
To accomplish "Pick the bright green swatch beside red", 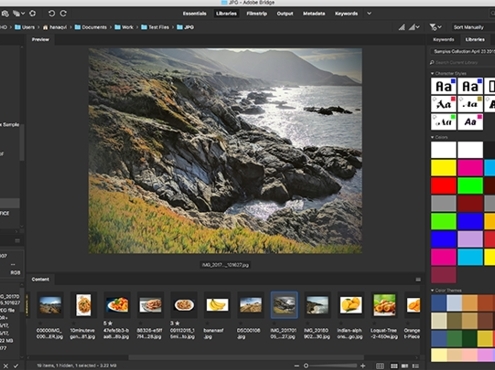I will click(470, 186).
